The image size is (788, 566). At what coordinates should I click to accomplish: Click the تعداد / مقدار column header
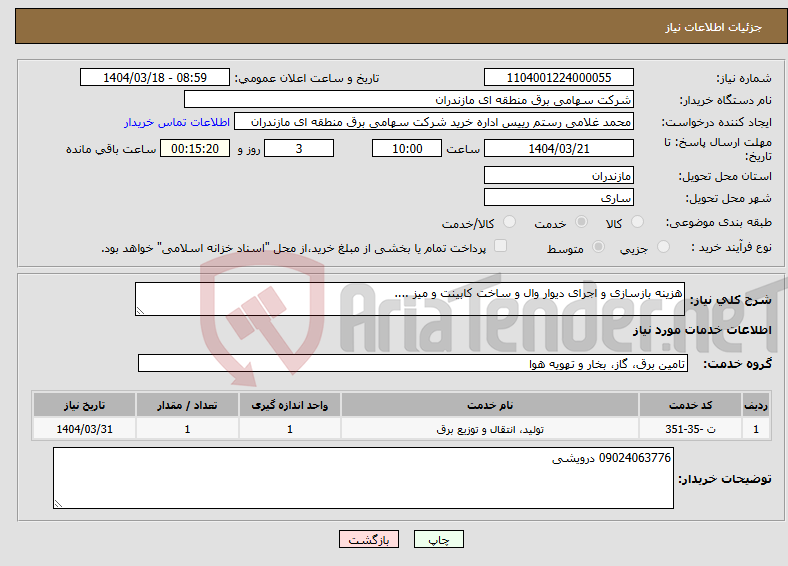[x=187, y=405]
